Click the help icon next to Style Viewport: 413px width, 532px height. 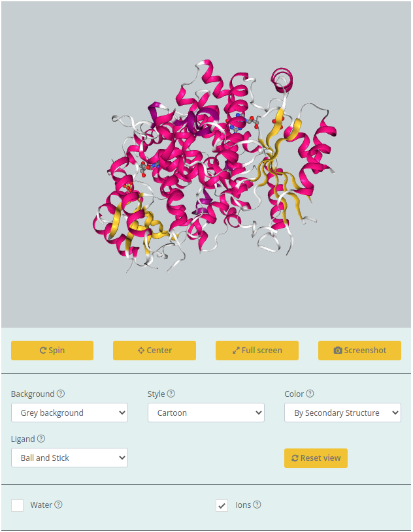[x=171, y=394]
